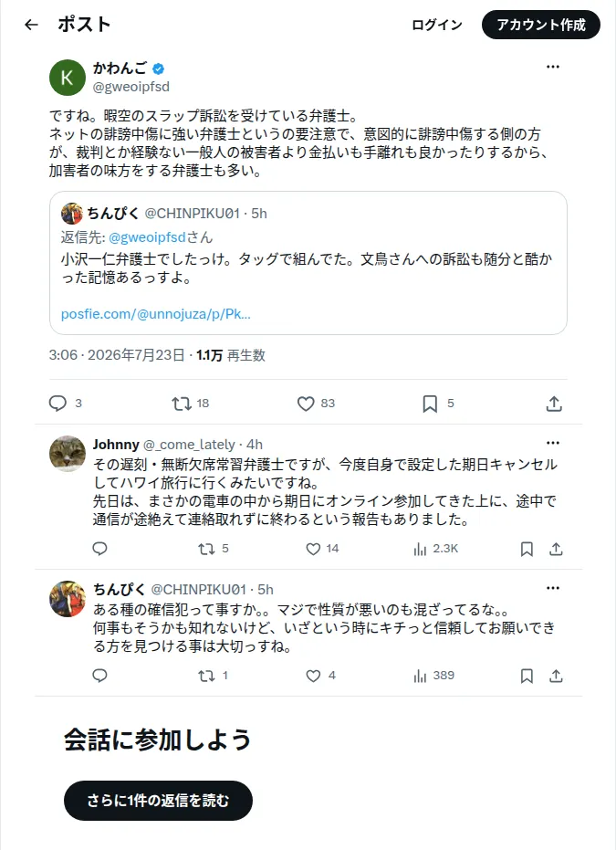Bookmark ちんぴく's reply with 389 views
The height and width of the screenshot is (850, 616).
click(527, 676)
